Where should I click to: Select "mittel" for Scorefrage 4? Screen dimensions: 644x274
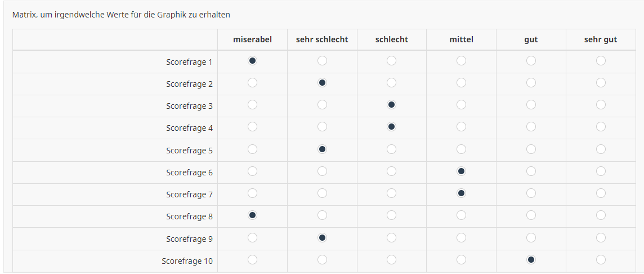461,127
